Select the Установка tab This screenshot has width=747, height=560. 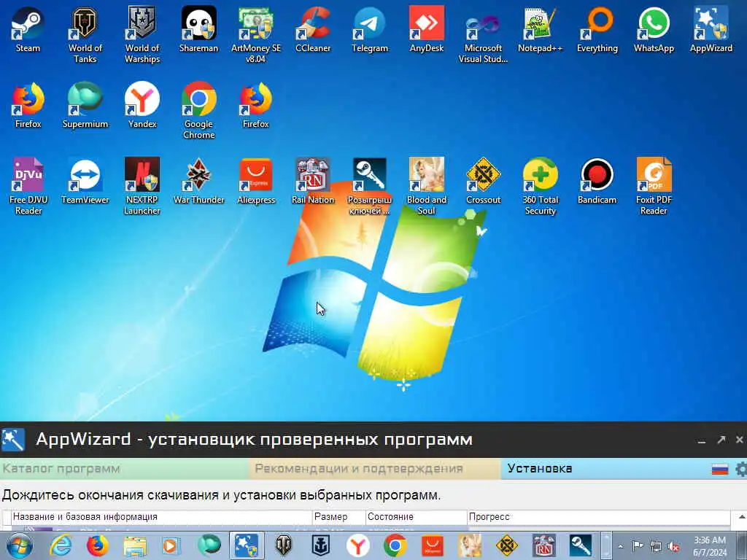pos(605,469)
